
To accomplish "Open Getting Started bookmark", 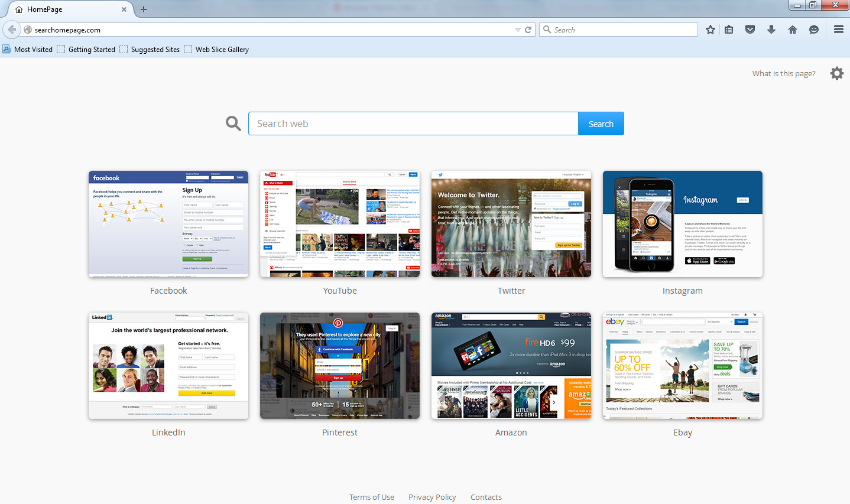I will coord(86,49).
